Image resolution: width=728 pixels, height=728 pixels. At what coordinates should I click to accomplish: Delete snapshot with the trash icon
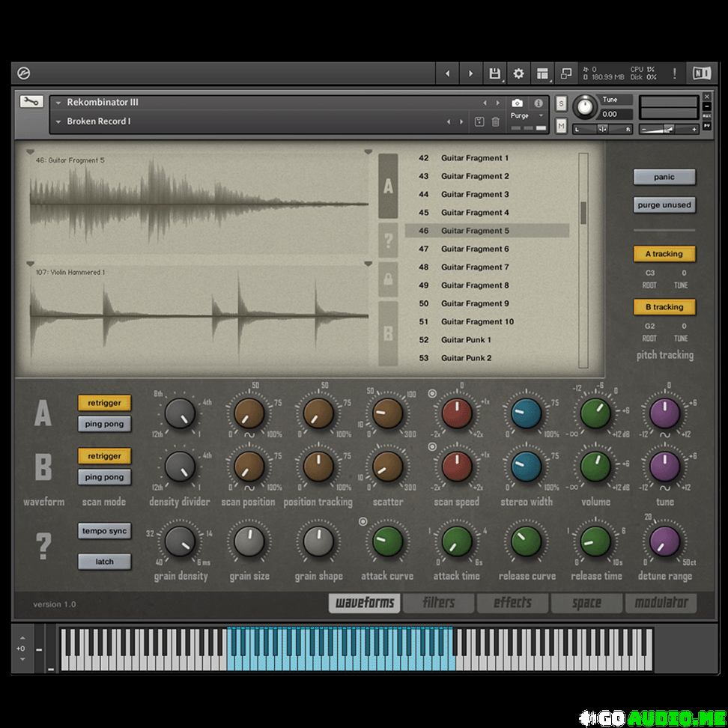coord(495,121)
